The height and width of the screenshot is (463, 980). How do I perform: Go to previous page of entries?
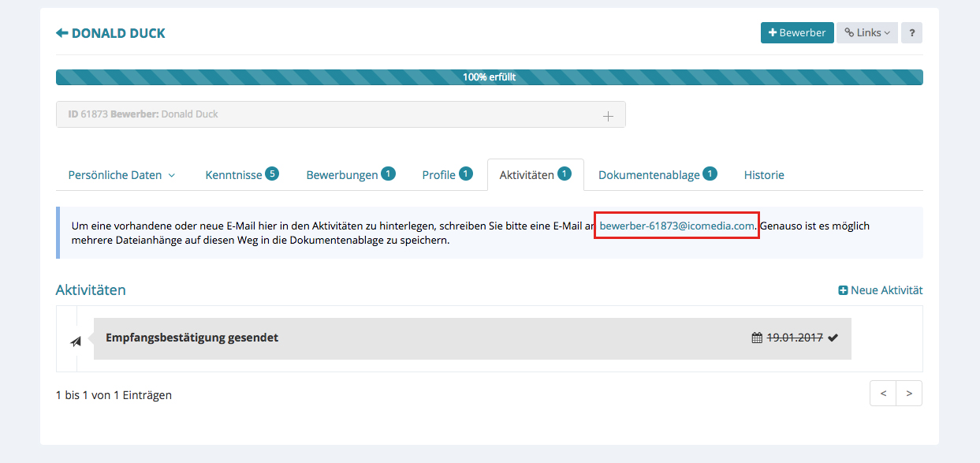(883, 394)
